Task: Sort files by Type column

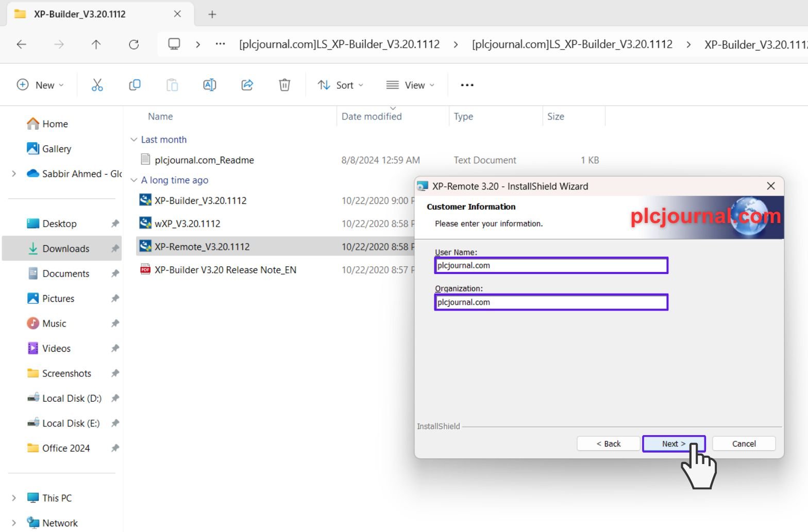Action: tap(463, 116)
